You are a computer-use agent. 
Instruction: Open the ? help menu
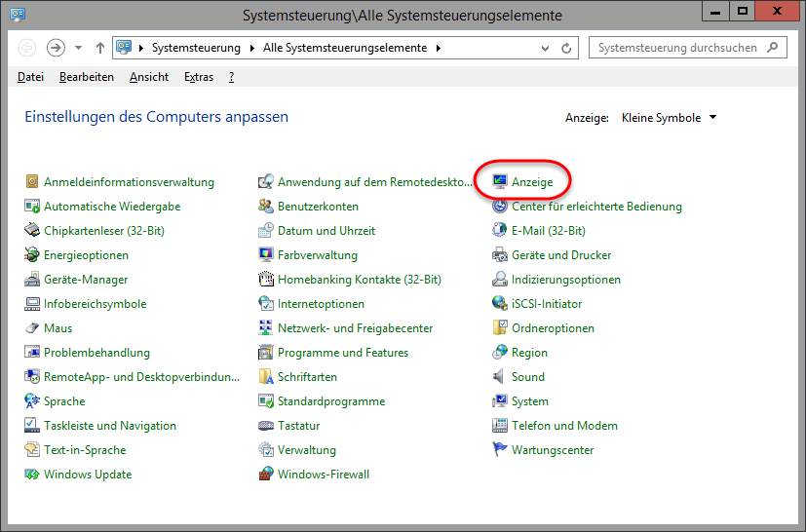pos(231,77)
